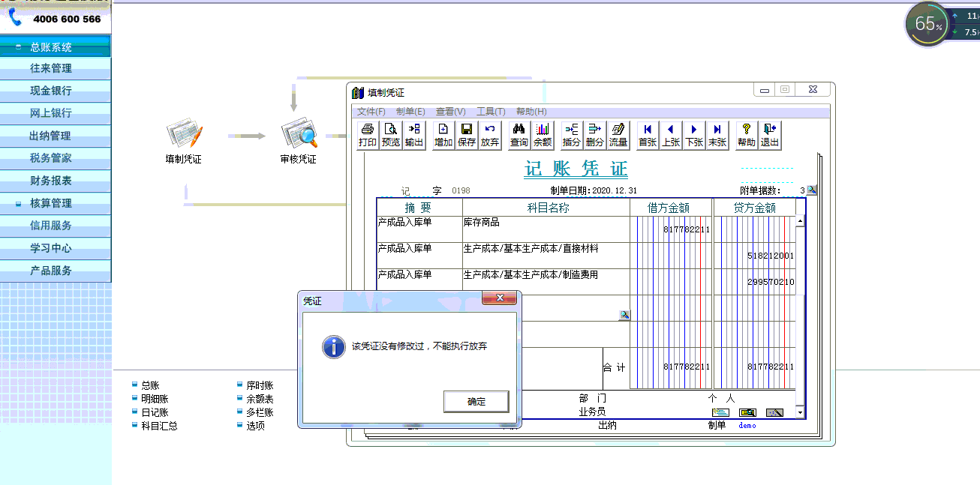Open 查询 (Query) binoculars icon

pyautogui.click(x=519, y=136)
